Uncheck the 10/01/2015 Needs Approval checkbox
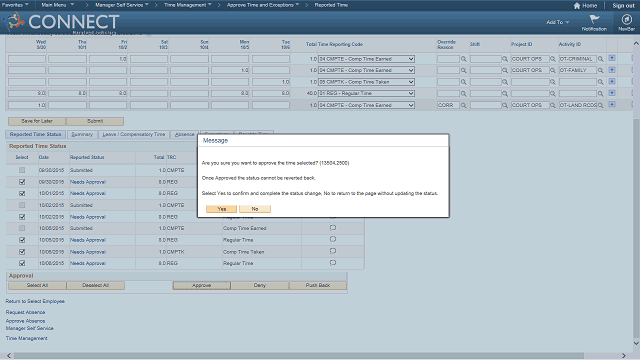Viewport: 640px width, 360px height. coord(22,193)
